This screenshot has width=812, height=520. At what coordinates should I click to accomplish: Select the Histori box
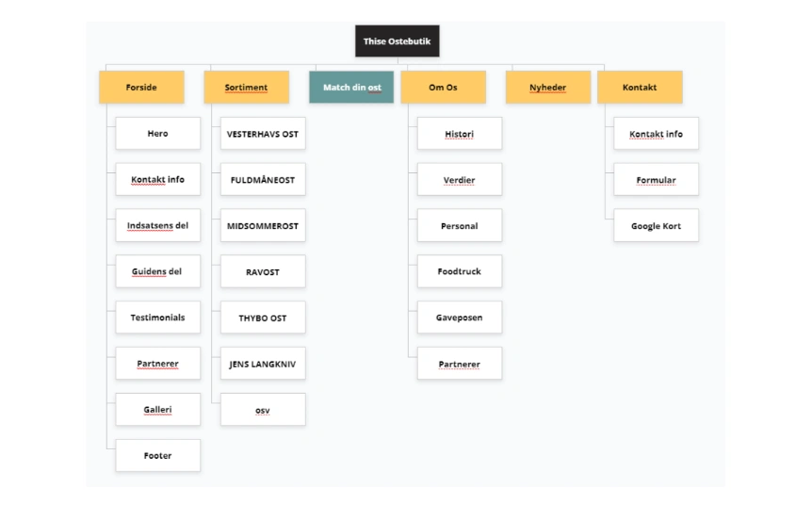pyautogui.click(x=460, y=133)
